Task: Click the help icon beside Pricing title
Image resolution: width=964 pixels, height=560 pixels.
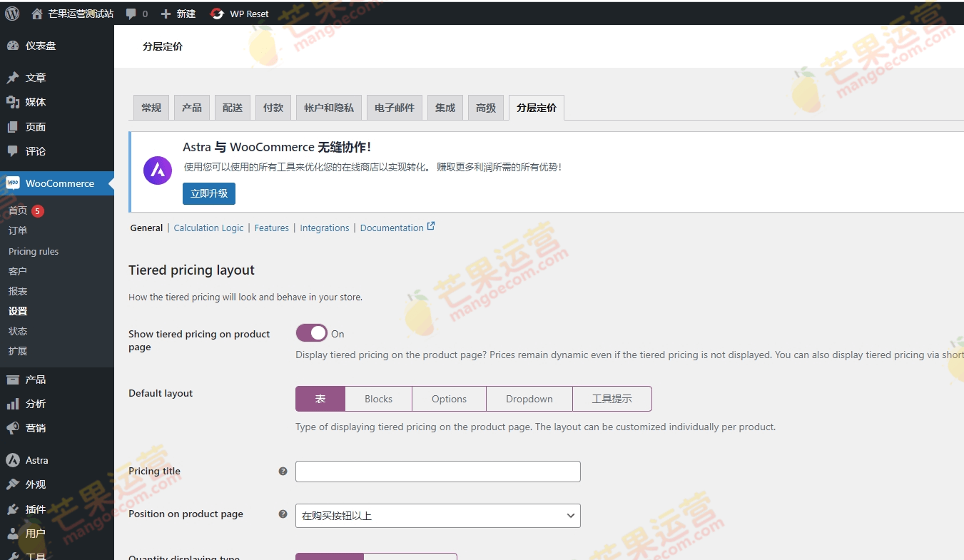Action: (283, 471)
